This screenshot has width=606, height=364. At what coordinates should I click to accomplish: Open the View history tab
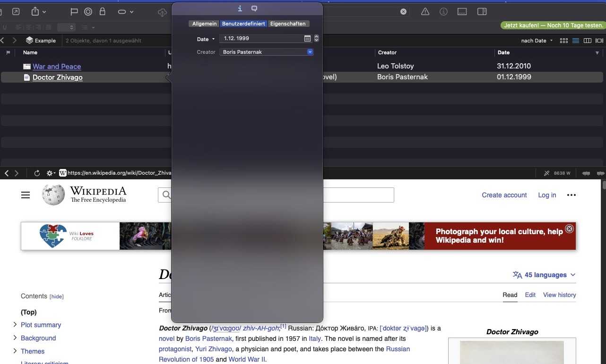click(560, 295)
